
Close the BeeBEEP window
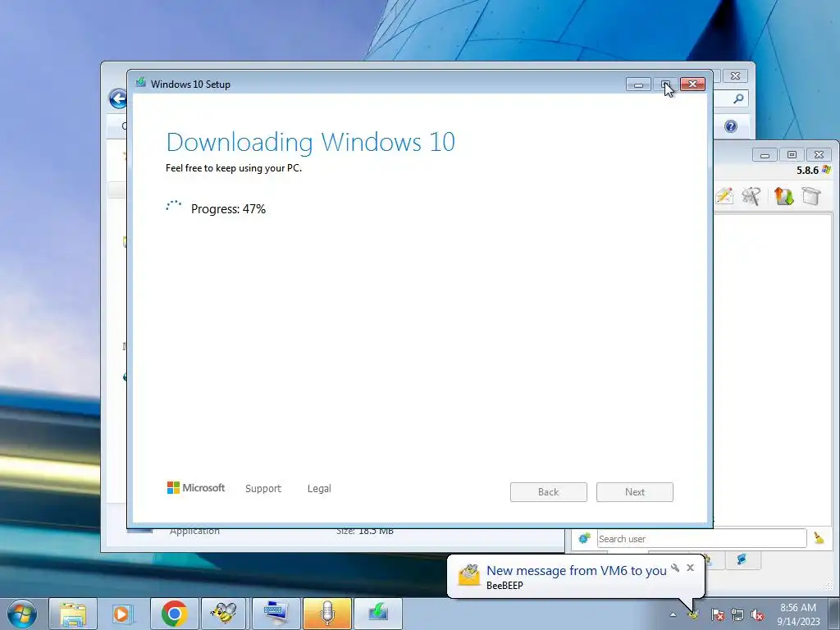pos(819,155)
